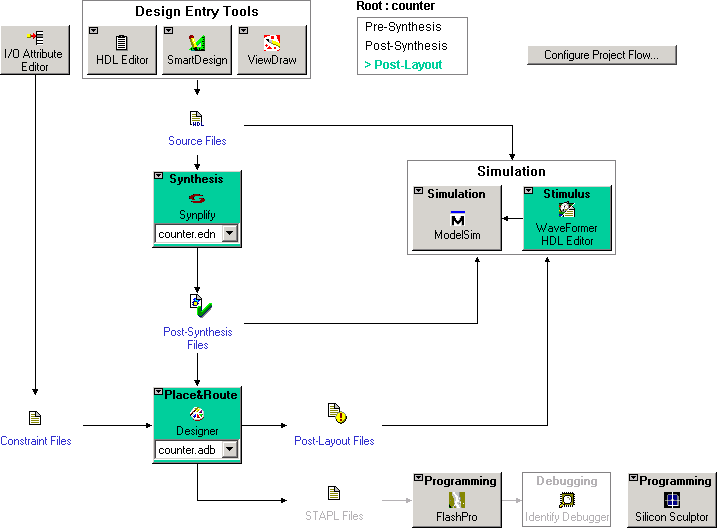Expand the Stimulus block options arrow
This screenshot has width=717, height=528.
528,191
